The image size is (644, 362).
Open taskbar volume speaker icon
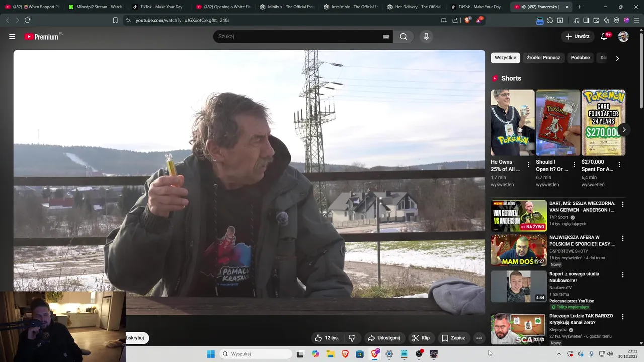tap(610, 354)
